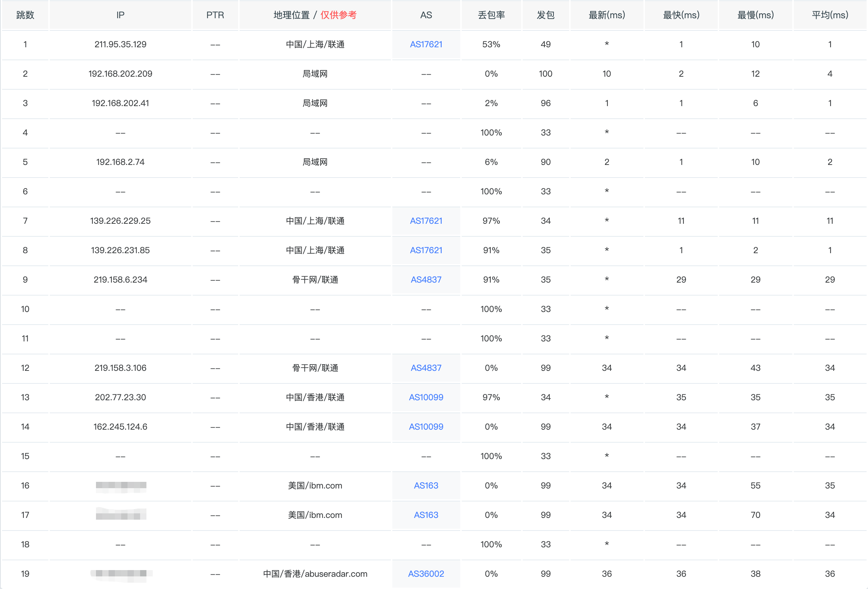The width and height of the screenshot is (868, 589).
Task: Click the PTR column header
Action: click(215, 15)
